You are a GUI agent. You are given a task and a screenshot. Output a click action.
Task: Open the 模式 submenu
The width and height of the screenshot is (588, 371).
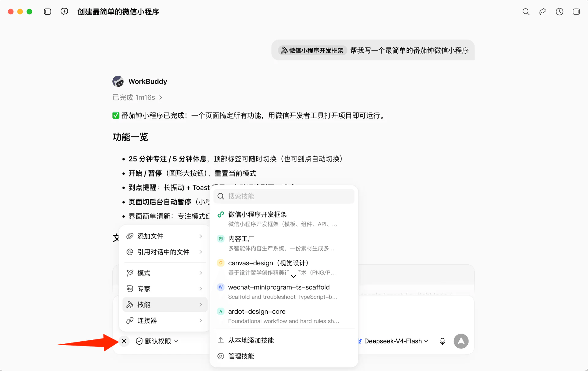pyautogui.click(x=165, y=273)
